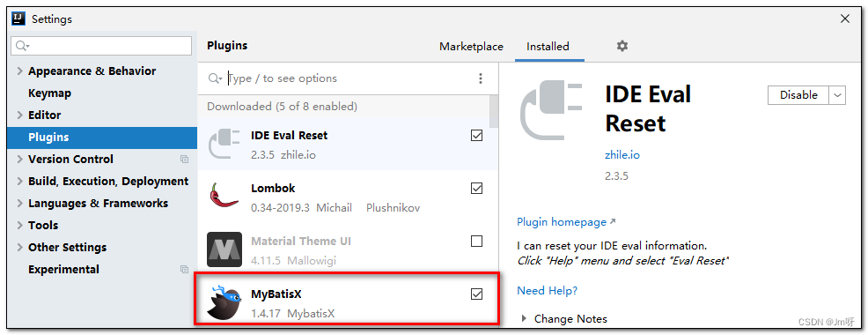868x335 pixels.
Task: Select the IDE Eval Reset plug icon
Action: (224, 144)
